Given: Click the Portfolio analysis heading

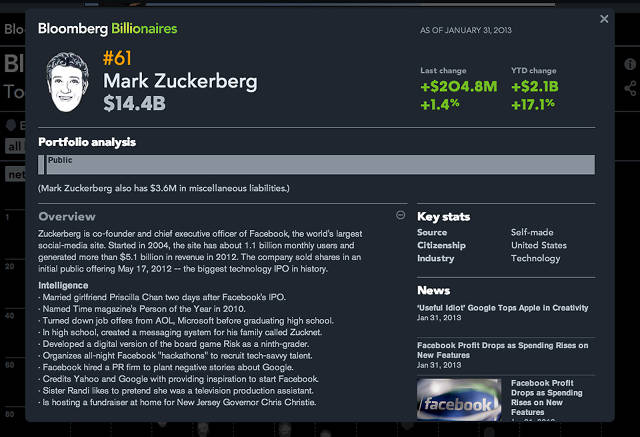Looking at the screenshot, I should coord(87,142).
